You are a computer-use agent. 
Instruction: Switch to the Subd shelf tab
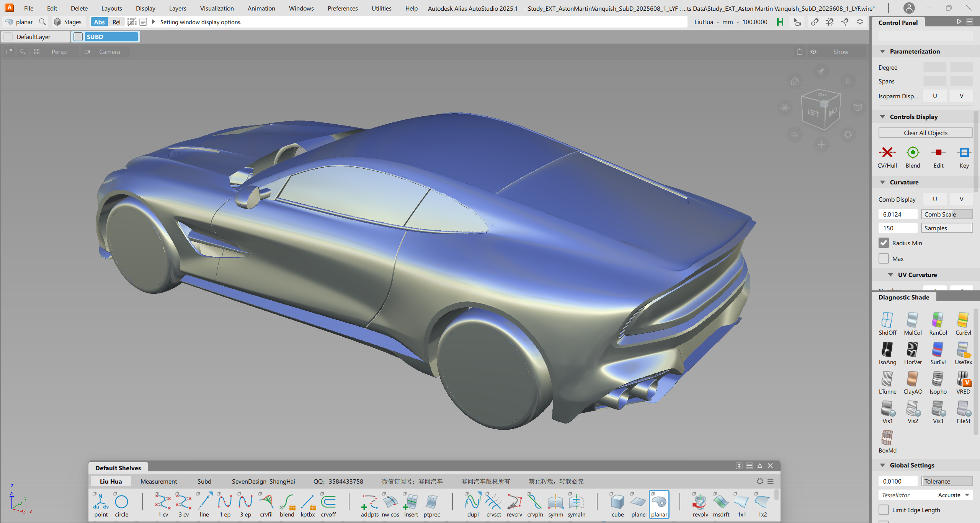(x=204, y=481)
